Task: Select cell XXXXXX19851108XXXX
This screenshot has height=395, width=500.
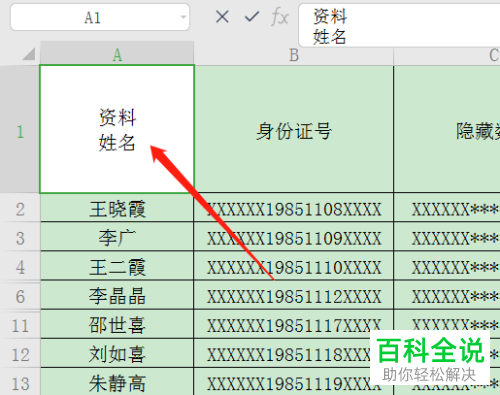Action: pos(294,208)
